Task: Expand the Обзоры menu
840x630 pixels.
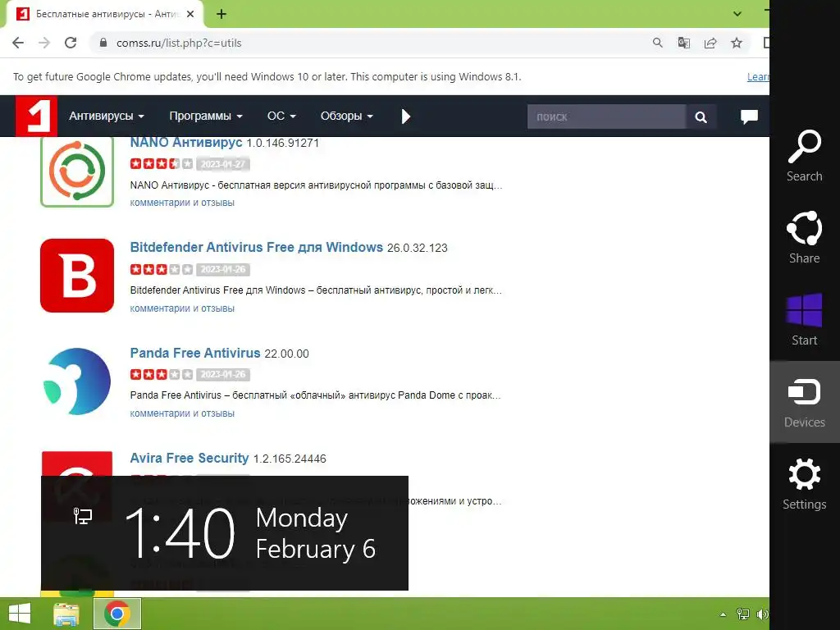Action: click(347, 116)
